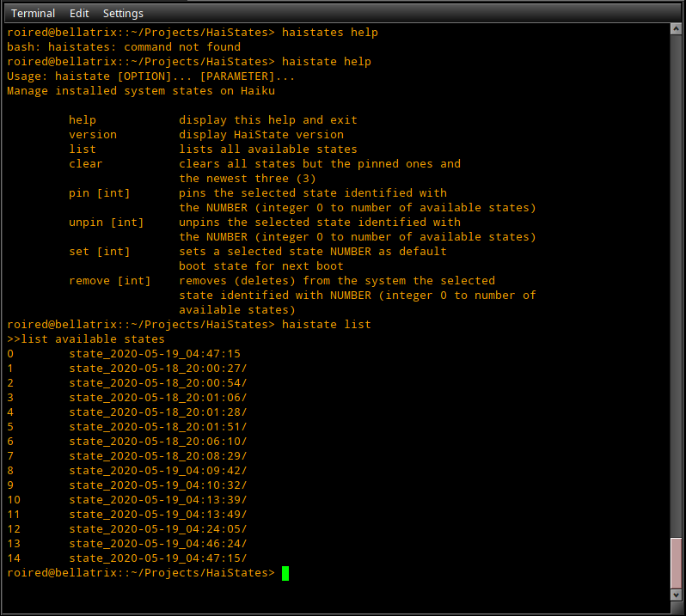This screenshot has height=616, width=686.
Task: Click the scrollbar up arrow
Action: pos(676,29)
